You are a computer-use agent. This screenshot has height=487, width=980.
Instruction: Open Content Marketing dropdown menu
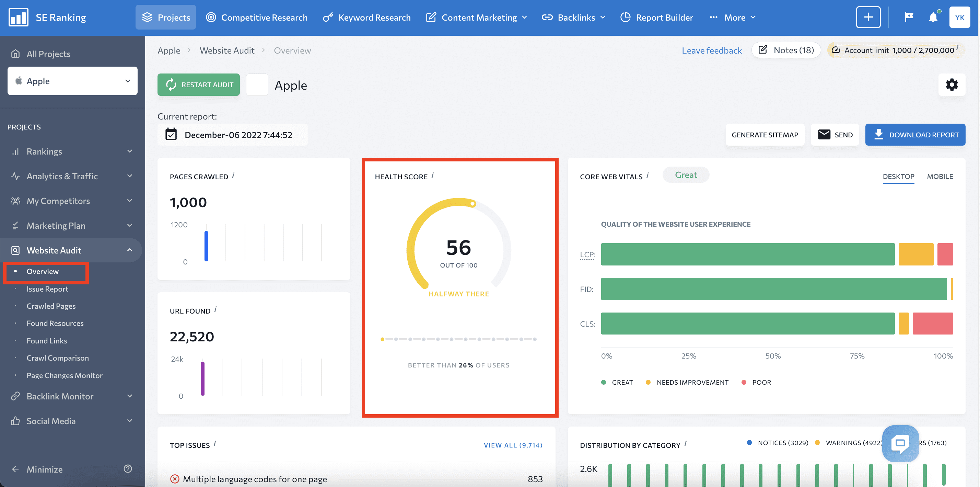point(477,18)
